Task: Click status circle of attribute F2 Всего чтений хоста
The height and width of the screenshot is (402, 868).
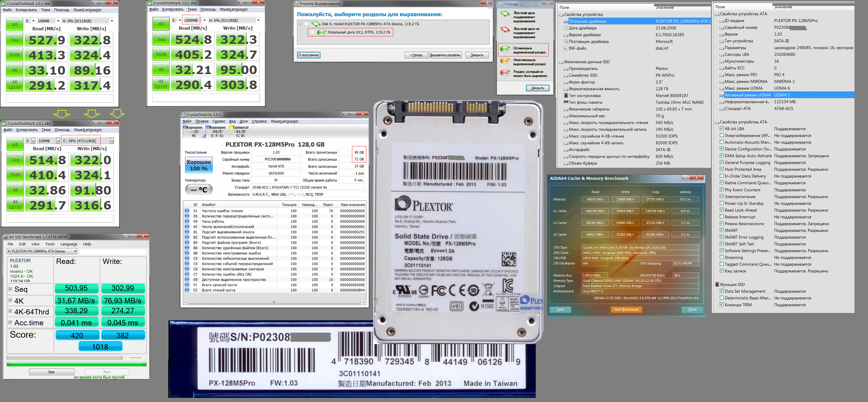Action: pos(187,290)
